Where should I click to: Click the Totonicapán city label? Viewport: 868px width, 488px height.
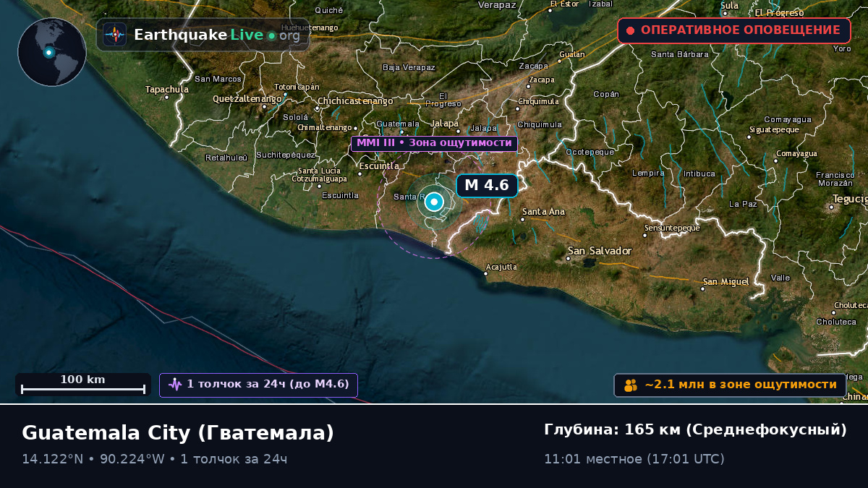pos(297,87)
